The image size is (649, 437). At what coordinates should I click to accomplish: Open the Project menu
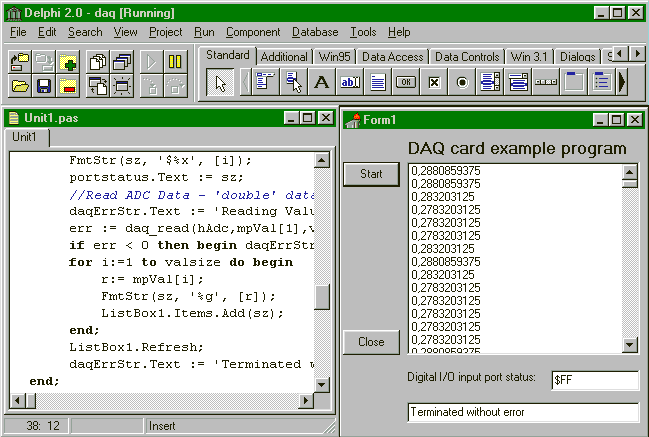coord(166,32)
